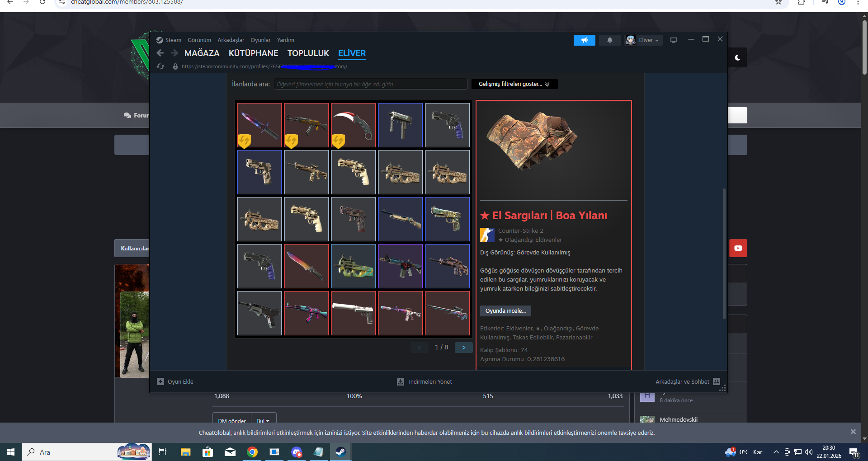868x461 pixels.
Task: Switch Steam to Big Picture mode
Action: click(x=674, y=40)
